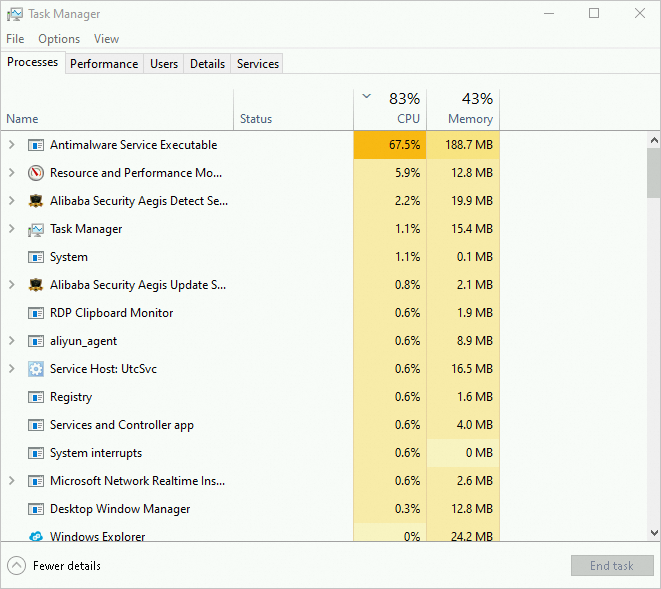The image size is (661, 589).
Task: Click the 5.9% CPU value
Action: click(x=407, y=173)
